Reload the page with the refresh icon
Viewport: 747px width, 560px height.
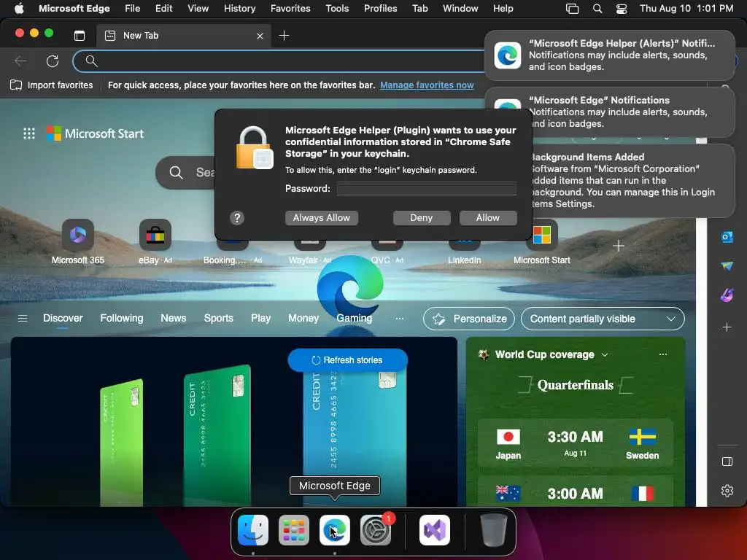point(53,61)
